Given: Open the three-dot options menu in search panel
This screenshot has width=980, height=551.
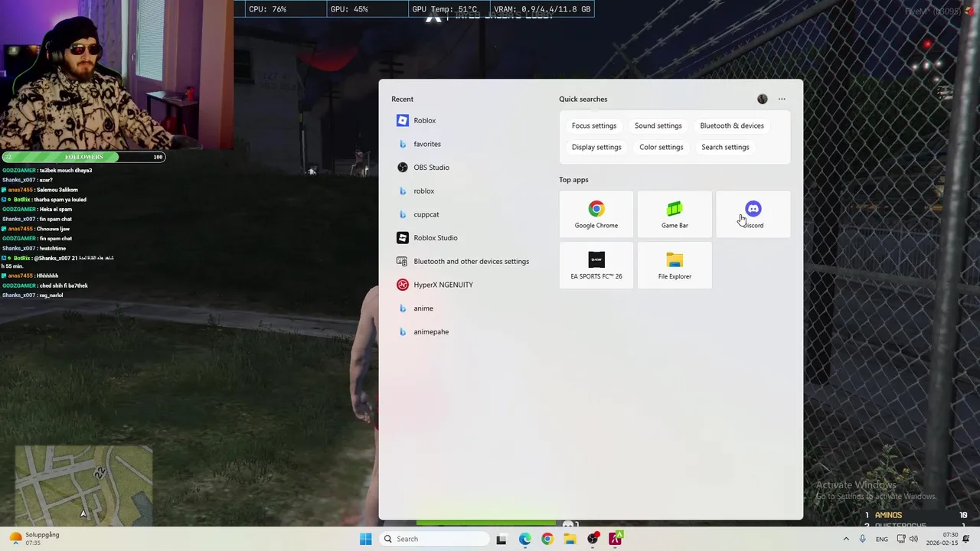Looking at the screenshot, I should (782, 99).
